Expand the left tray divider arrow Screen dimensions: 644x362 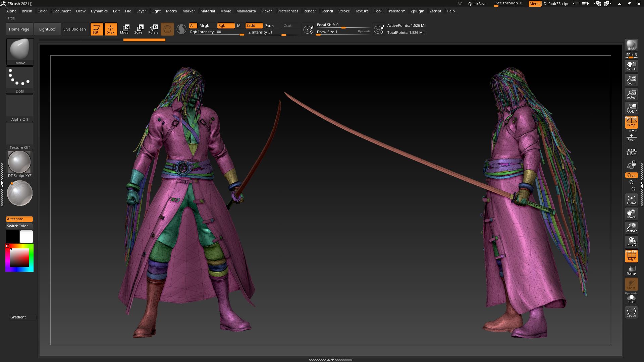2,184
